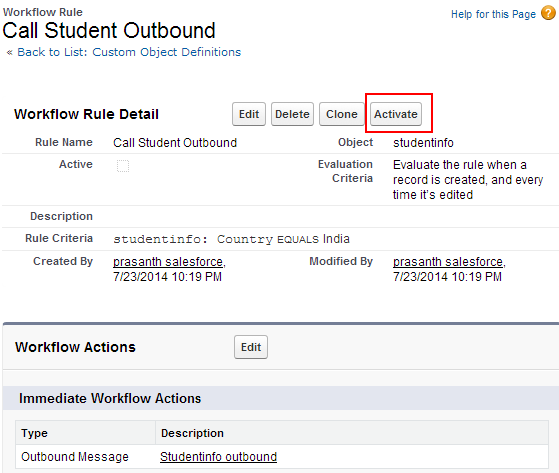Click the Rule Criteria field label
Screen dimensions: 559x473
point(59,238)
